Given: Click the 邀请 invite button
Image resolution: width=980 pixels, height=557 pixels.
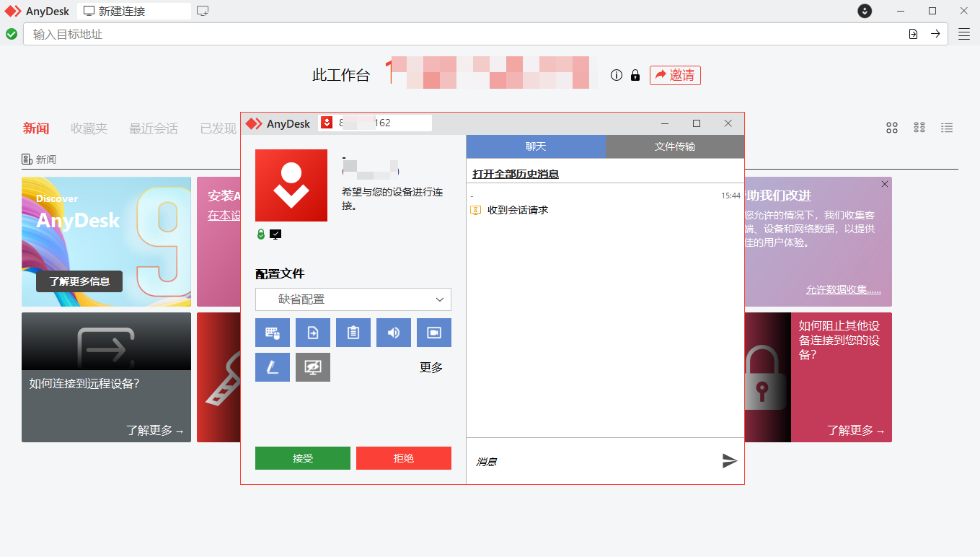Looking at the screenshot, I should click(x=675, y=75).
